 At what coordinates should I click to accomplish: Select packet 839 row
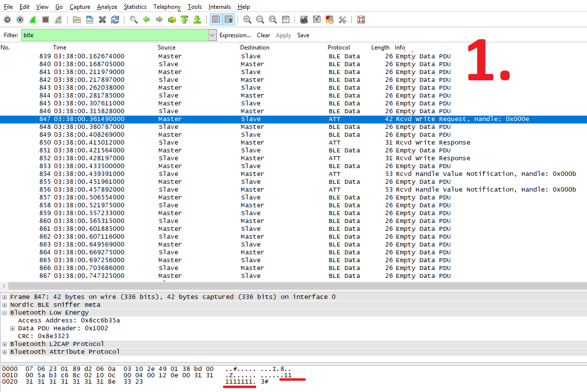[293, 56]
